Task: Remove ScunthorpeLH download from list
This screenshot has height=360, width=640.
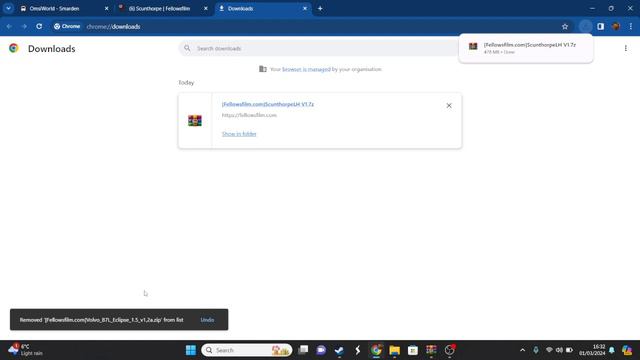Action: 449,106
